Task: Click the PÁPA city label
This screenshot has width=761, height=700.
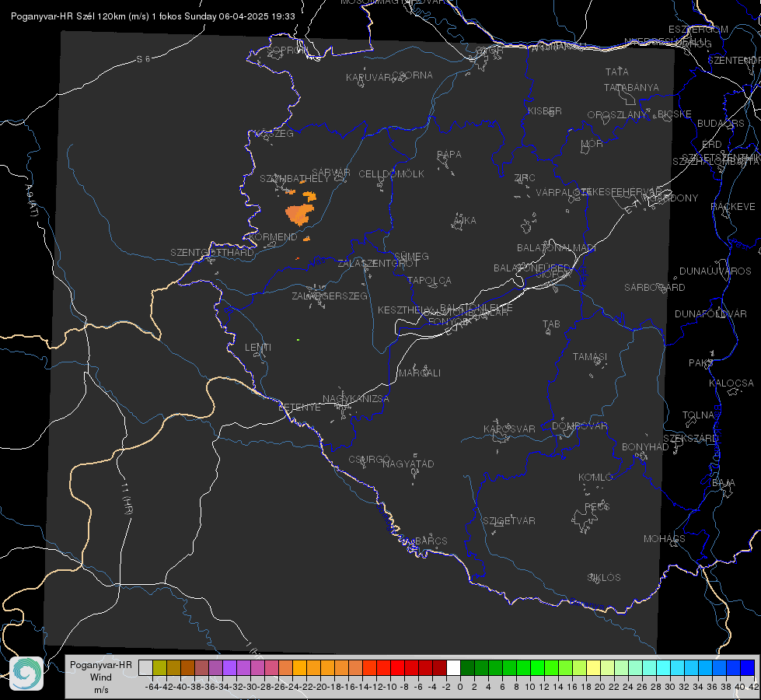Action: [x=449, y=155]
